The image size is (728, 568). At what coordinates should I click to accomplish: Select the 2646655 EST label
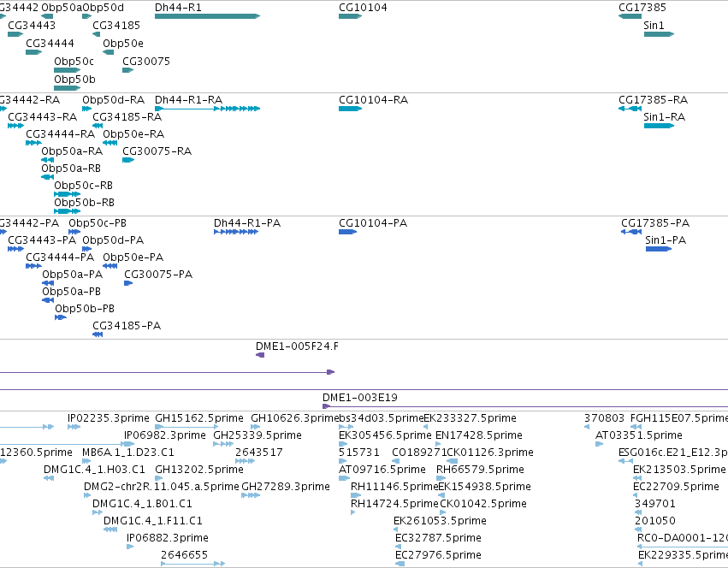(x=184, y=555)
